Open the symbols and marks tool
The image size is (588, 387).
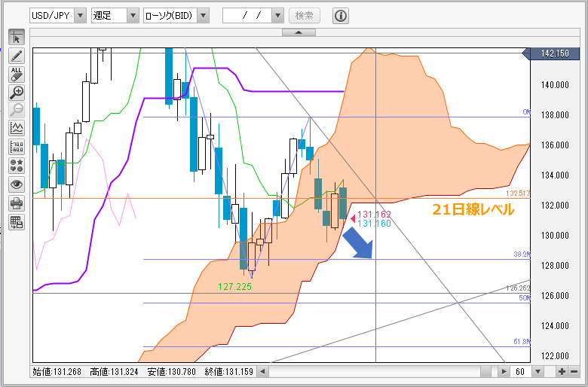tap(17, 166)
